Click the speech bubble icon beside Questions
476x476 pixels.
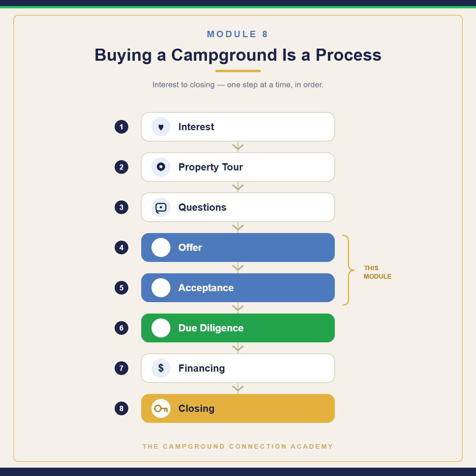coord(161,207)
